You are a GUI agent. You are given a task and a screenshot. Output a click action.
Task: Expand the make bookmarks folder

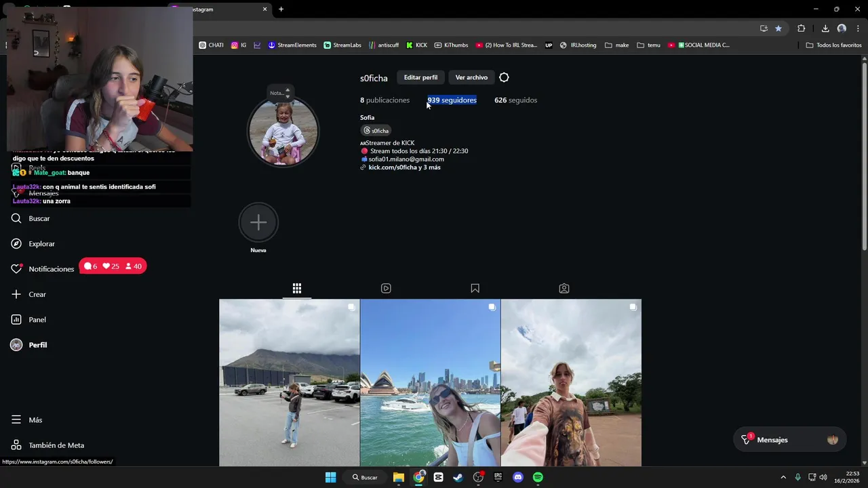coord(616,45)
